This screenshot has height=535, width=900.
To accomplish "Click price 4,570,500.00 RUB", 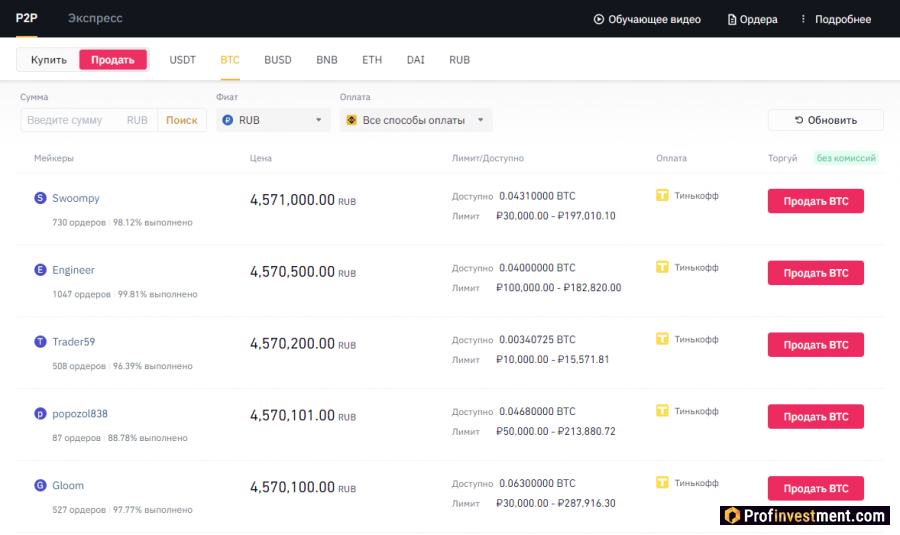I will 302,272.
